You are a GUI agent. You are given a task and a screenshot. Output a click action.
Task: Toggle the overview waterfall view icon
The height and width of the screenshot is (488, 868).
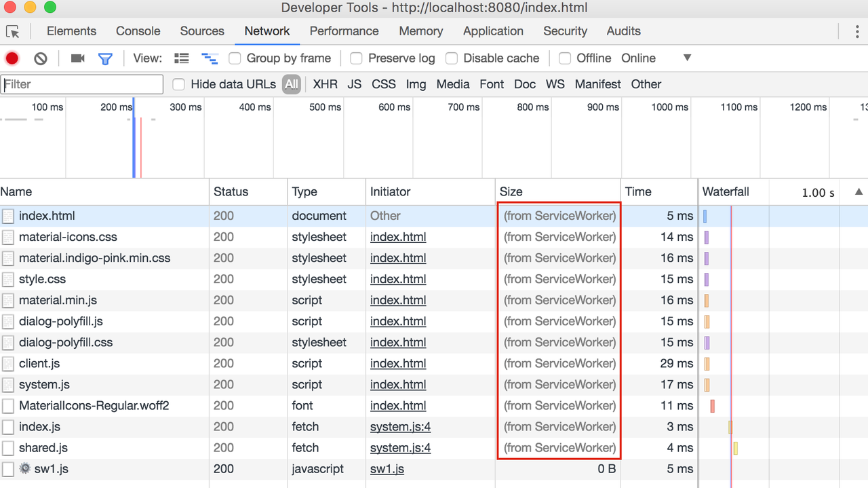coord(210,59)
